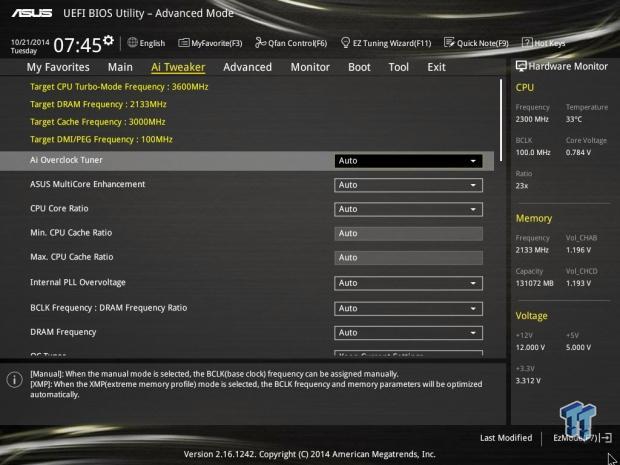
Task: Open MyFavorite(F3) shortcut
Action: tap(210, 43)
